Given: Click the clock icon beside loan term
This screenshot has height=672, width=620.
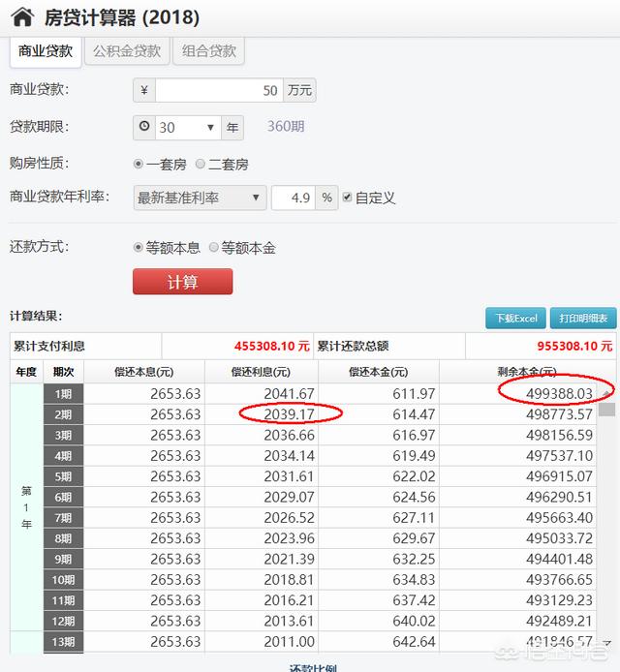Looking at the screenshot, I should pos(144,127).
